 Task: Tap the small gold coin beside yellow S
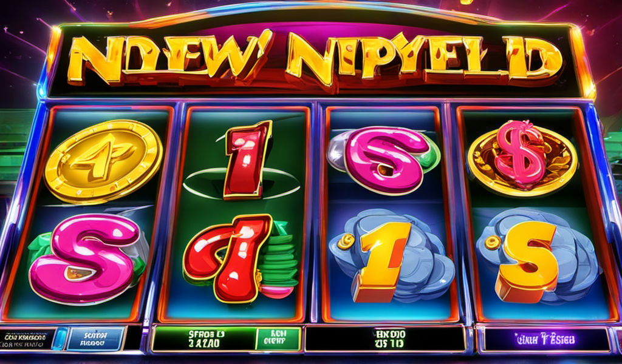coord(492,243)
